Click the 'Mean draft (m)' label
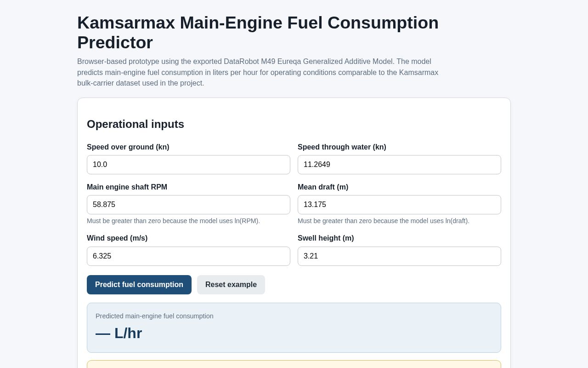 (x=323, y=187)
